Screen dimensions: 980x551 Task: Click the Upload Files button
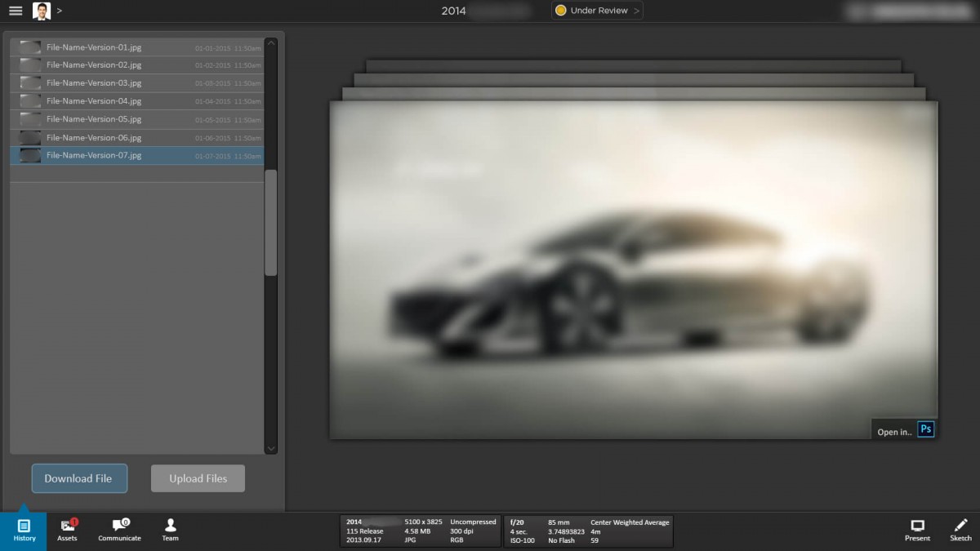tap(198, 478)
